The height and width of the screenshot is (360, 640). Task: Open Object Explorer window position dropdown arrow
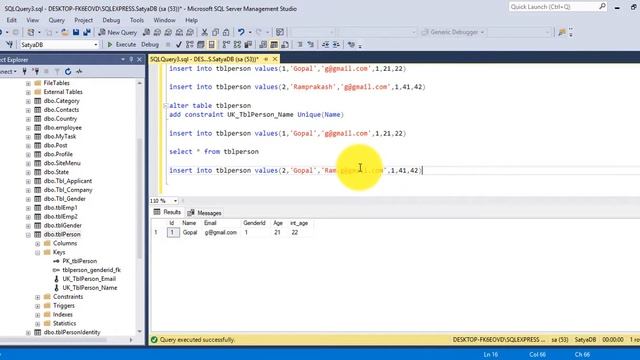click(123, 60)
